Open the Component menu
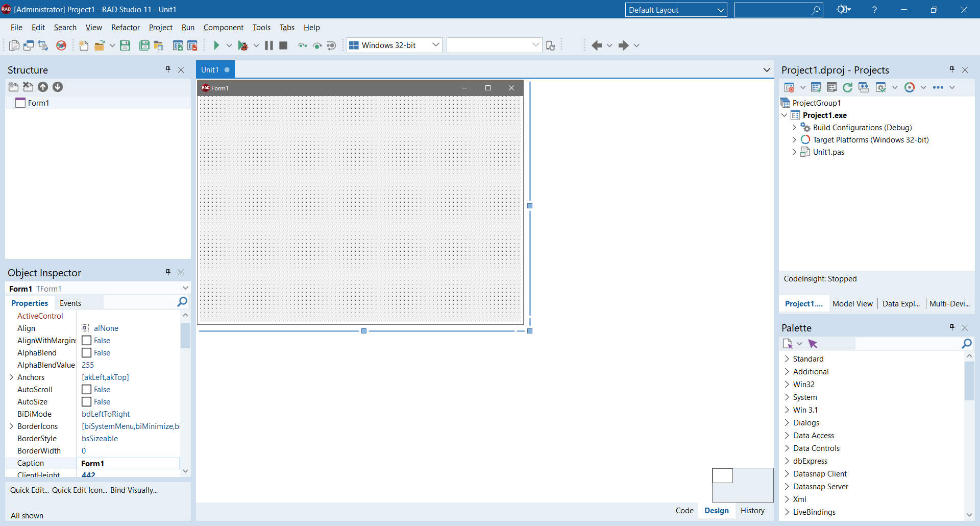 click(223, 28)
